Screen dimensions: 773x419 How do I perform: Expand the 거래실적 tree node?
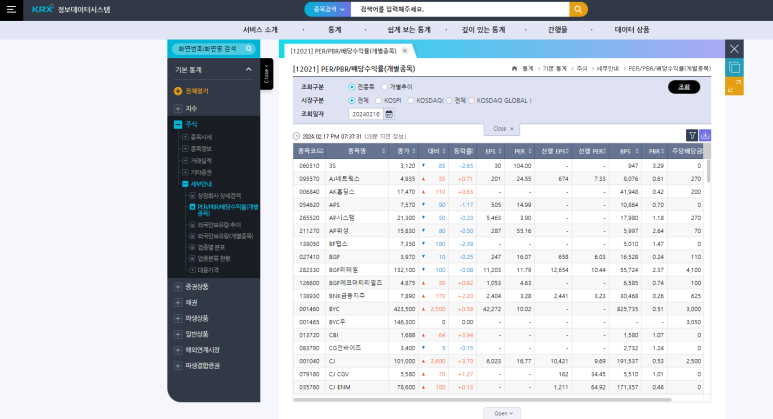[x=185, y=161]
